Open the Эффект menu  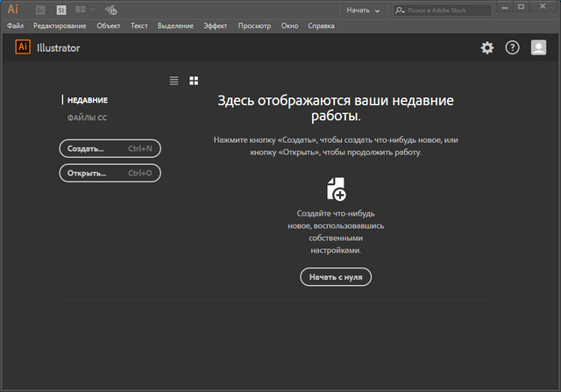(215, 26)
